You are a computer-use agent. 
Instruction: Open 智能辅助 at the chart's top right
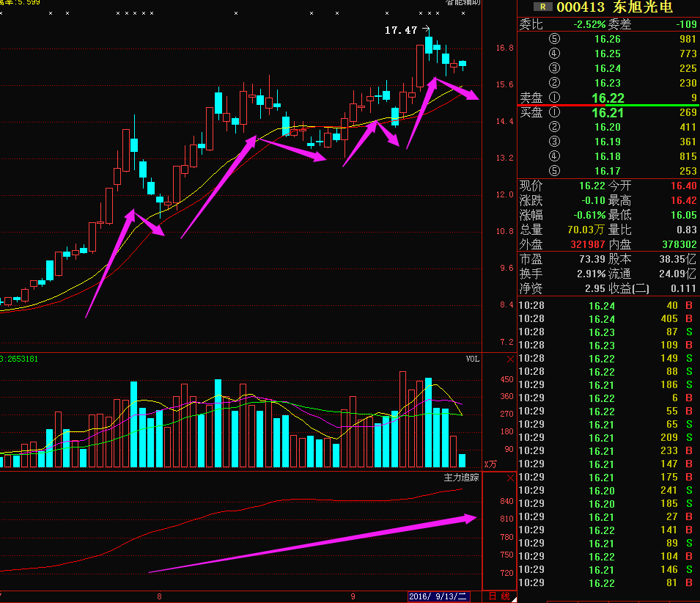(463, 3)
